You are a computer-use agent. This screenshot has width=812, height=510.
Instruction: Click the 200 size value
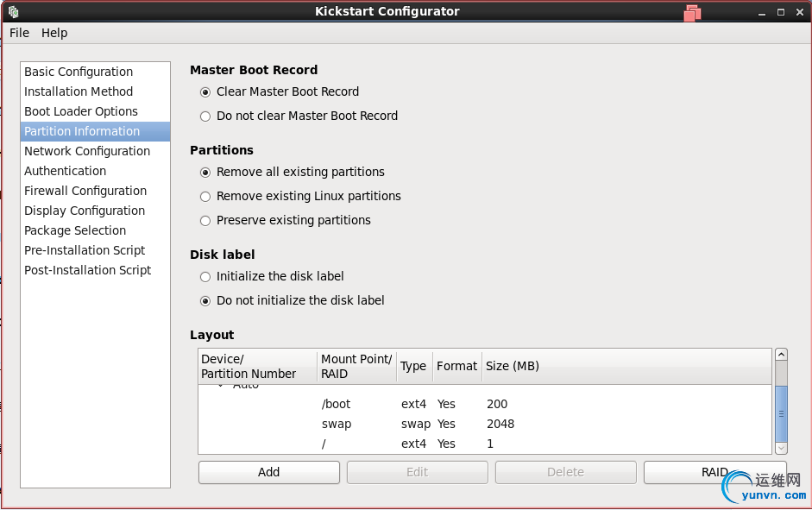pos(497,404)
